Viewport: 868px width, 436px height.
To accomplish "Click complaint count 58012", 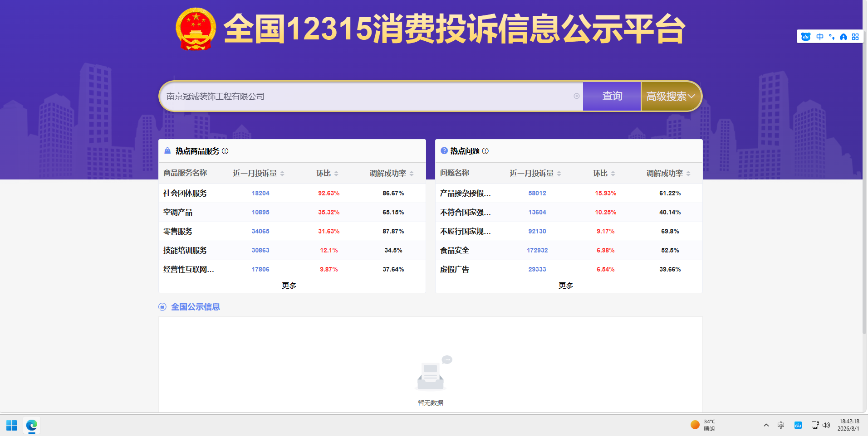I will (537, 193).
